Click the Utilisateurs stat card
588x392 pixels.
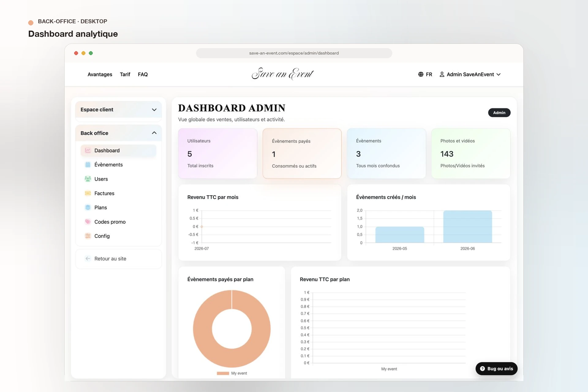coord(218,153)
